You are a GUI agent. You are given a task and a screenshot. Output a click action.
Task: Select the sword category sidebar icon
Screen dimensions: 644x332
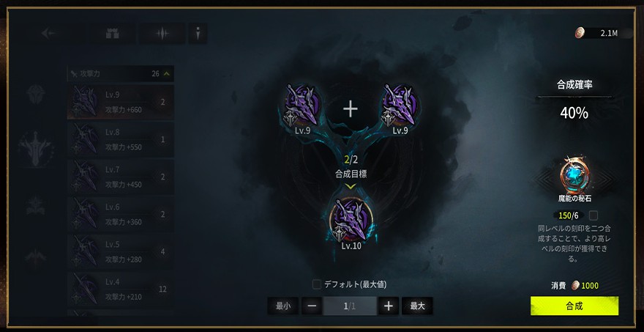pos(36,149)
